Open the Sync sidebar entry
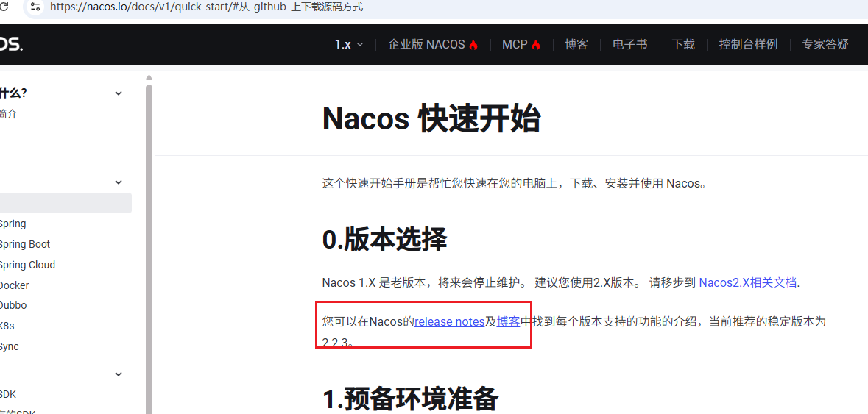The image size is (868, 414). pos(10,346)
